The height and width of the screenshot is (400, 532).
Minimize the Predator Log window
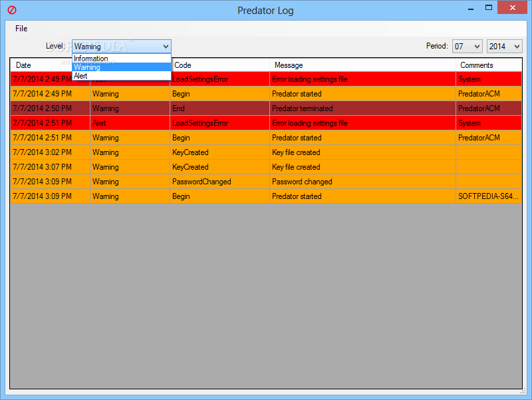(471, 9)
